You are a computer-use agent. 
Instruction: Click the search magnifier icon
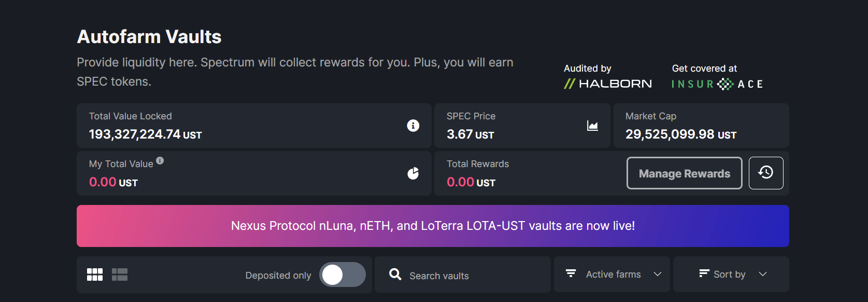click(x=395, y=274)
